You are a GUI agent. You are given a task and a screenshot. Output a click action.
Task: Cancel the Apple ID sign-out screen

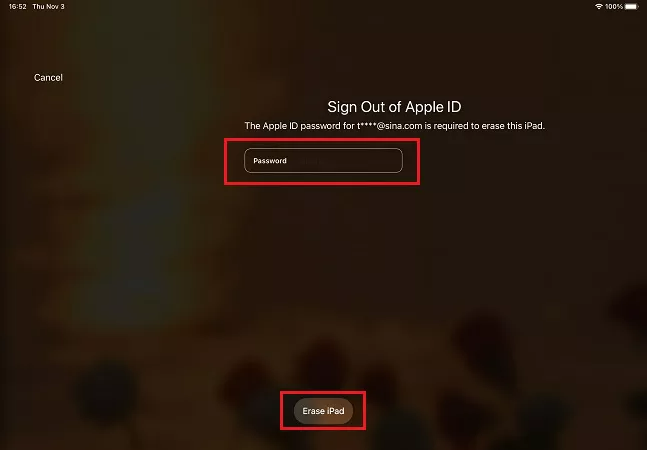(x=48, y=78)
